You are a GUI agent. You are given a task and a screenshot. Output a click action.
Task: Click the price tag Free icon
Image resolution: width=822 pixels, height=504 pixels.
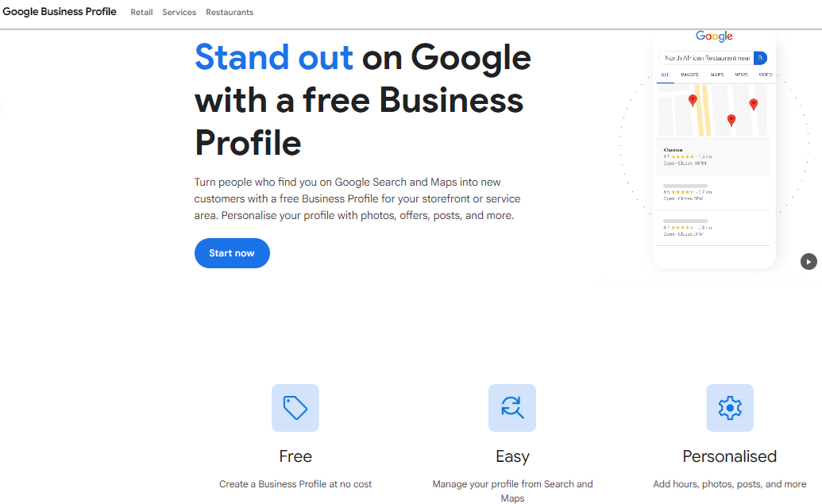pyautogui.click(x=295, y=408)
